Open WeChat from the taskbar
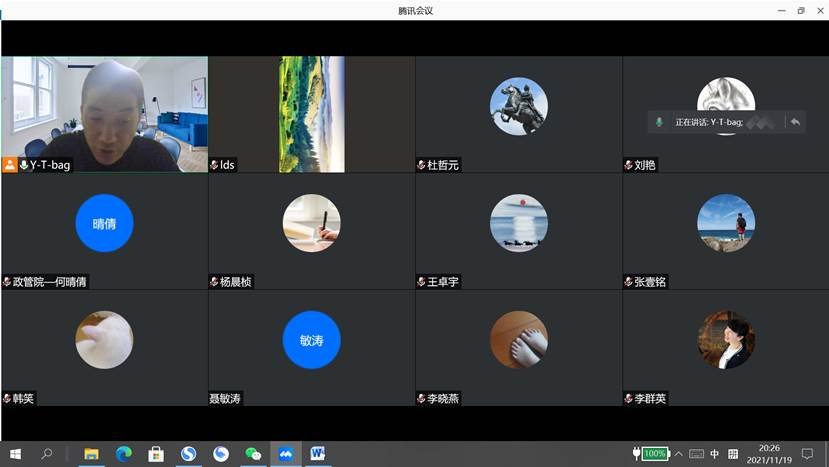The image size is (829, 467). point(253,454)
